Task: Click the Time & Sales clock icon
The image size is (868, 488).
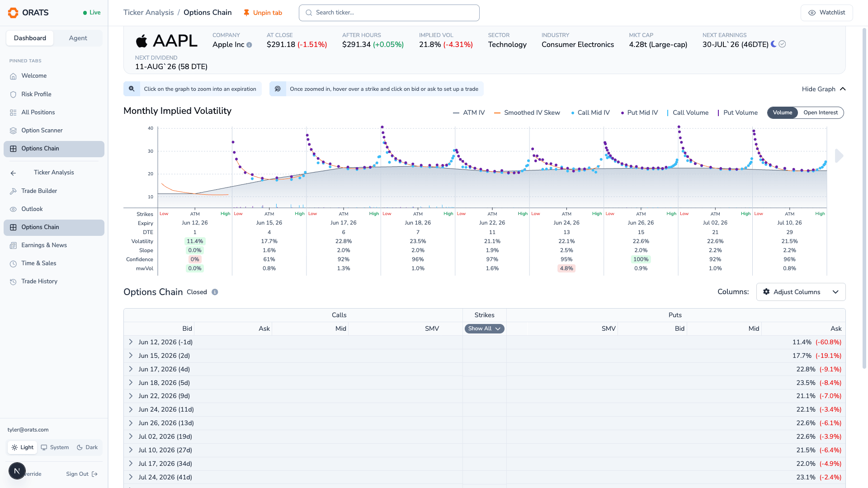Action: [13, 263]
